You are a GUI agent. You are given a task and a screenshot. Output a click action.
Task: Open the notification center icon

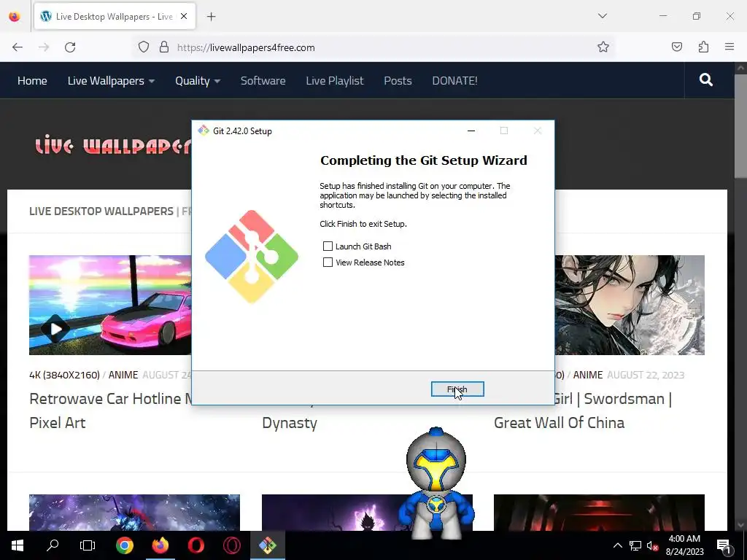[724, 545]
